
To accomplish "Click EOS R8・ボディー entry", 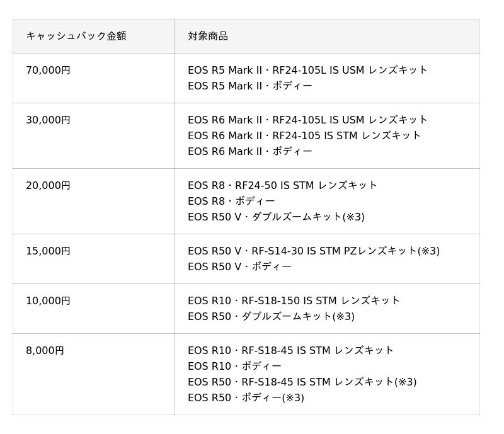I will [231, 201].
